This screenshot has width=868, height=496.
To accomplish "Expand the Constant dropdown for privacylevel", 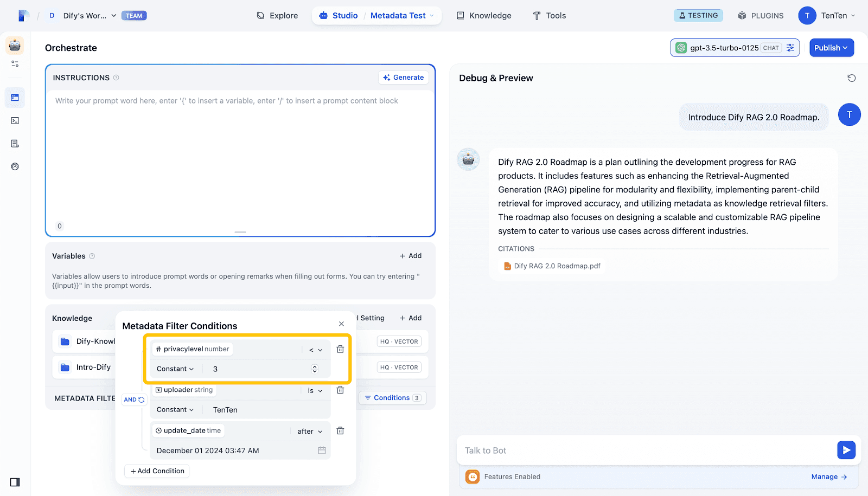I will click(x=175, y=369).
